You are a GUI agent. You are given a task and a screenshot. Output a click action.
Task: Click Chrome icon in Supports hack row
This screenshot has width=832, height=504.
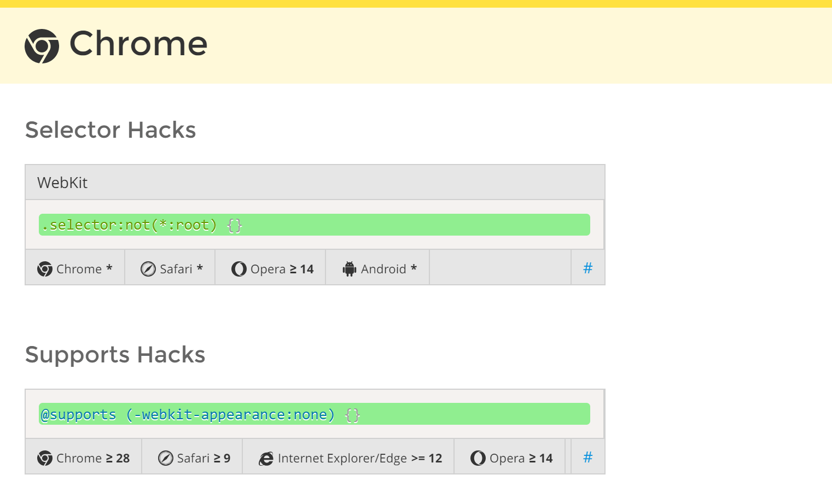[x=45, y=458]
